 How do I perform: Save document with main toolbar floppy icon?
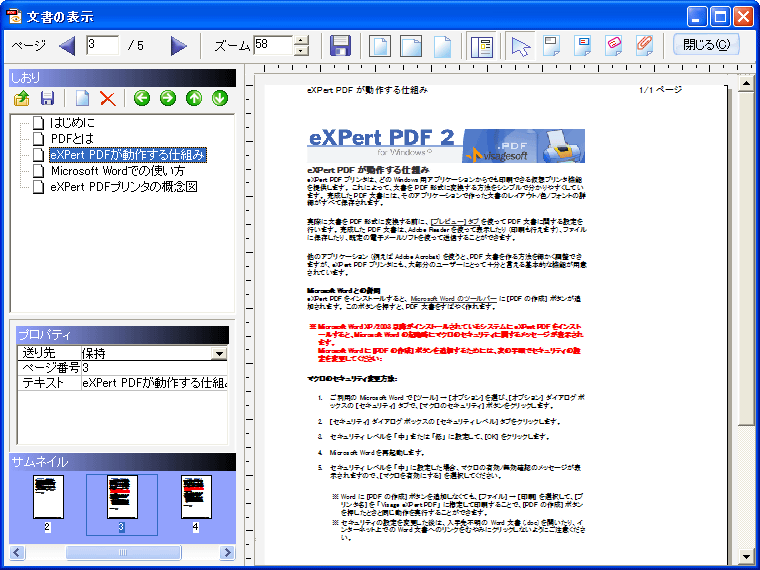click(x=340, y=46)
